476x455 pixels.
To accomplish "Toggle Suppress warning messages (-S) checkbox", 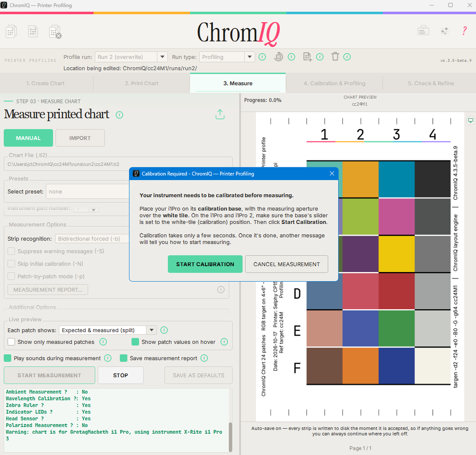I will click(x=11, y=251).
